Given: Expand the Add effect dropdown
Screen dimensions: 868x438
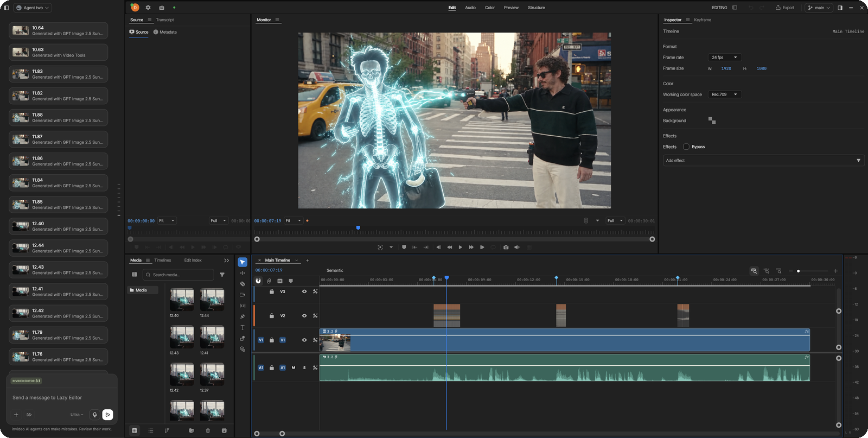Looking at the screenshot, I should [764, 161].
